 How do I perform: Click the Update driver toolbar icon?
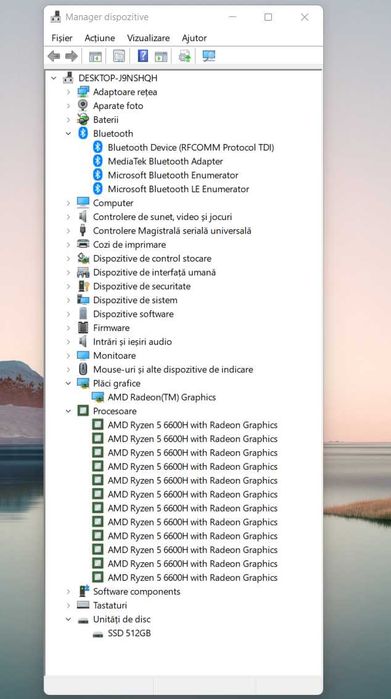tap(185, 56)
